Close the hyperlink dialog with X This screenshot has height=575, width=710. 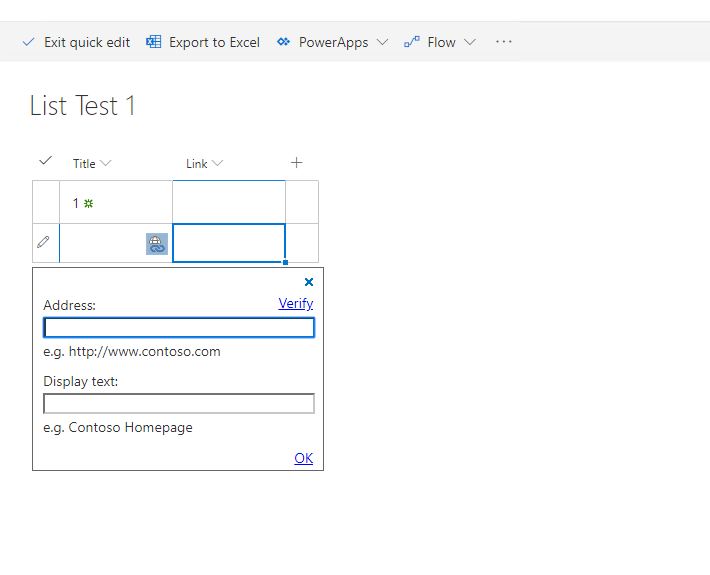coord(309,282)
